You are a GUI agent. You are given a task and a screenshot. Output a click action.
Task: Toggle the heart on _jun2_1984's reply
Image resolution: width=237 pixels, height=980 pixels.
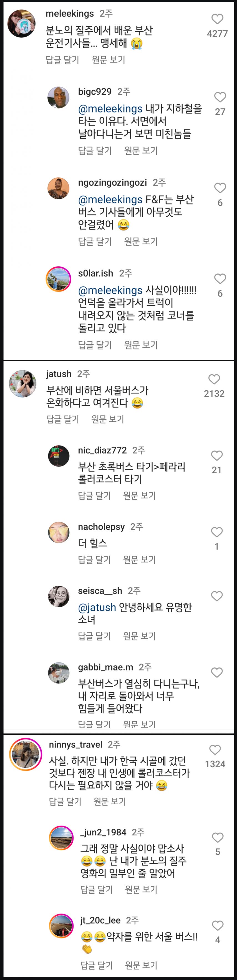pyautogui.click(x=218, y=837)
